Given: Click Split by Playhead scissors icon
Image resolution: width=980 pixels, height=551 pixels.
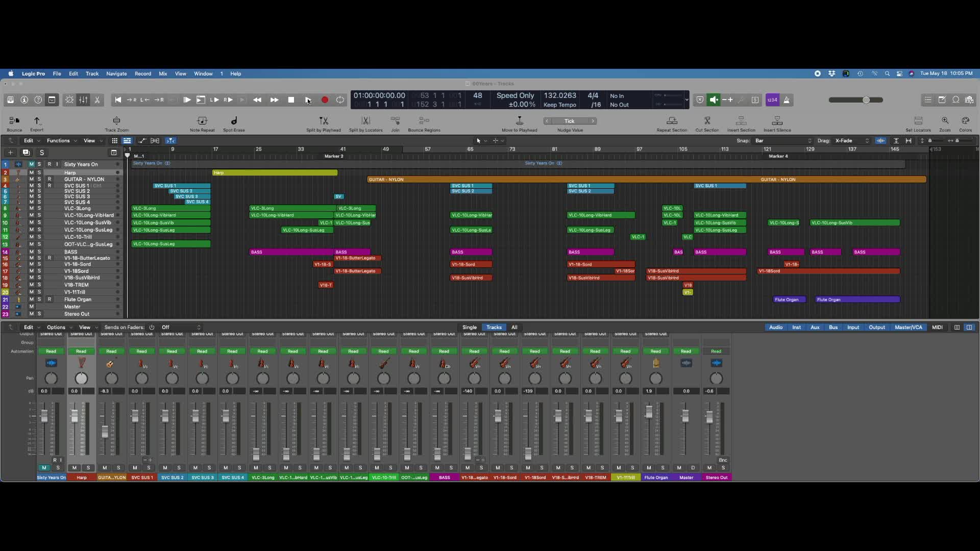Looking at the screenshot, I should click(x=324, y=121).
